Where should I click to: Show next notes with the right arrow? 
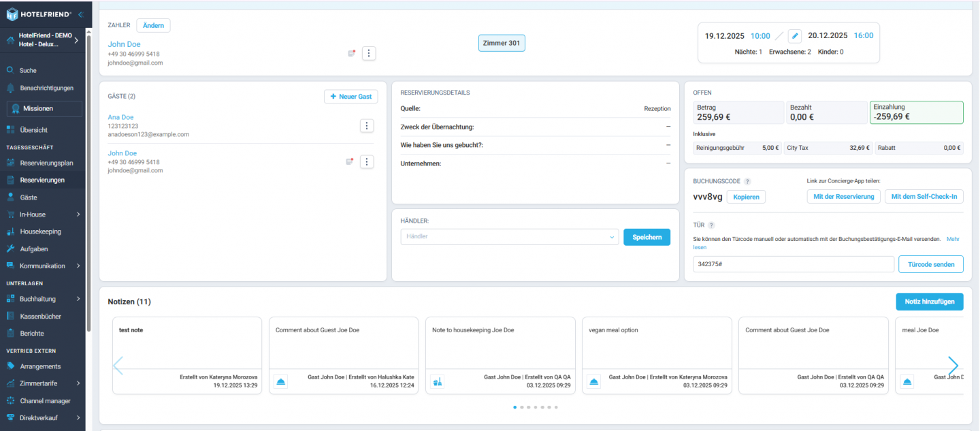[x=953, y=366]
